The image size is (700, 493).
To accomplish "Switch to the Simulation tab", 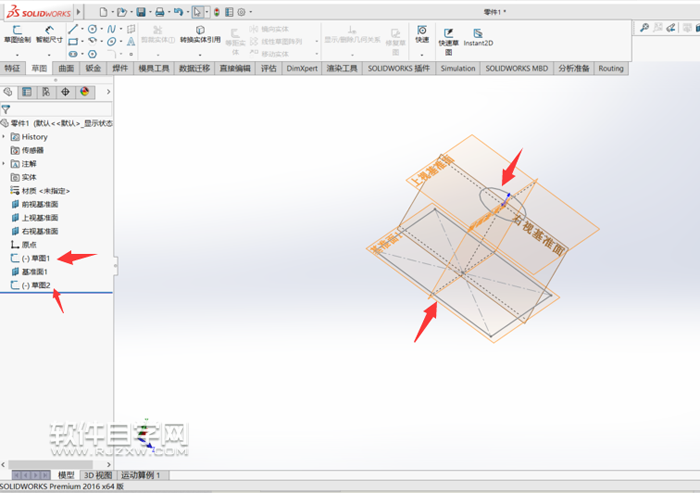I will 458,68.
